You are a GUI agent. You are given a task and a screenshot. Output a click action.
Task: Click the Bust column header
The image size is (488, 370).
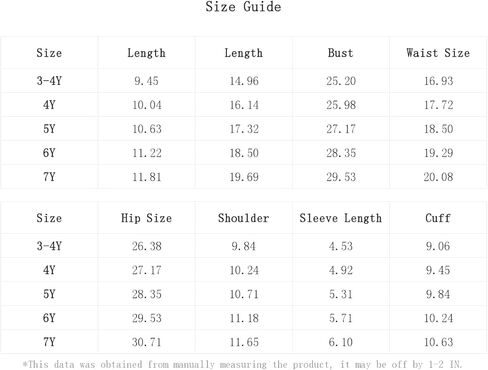pyautogui.click(x=340, y=53)
